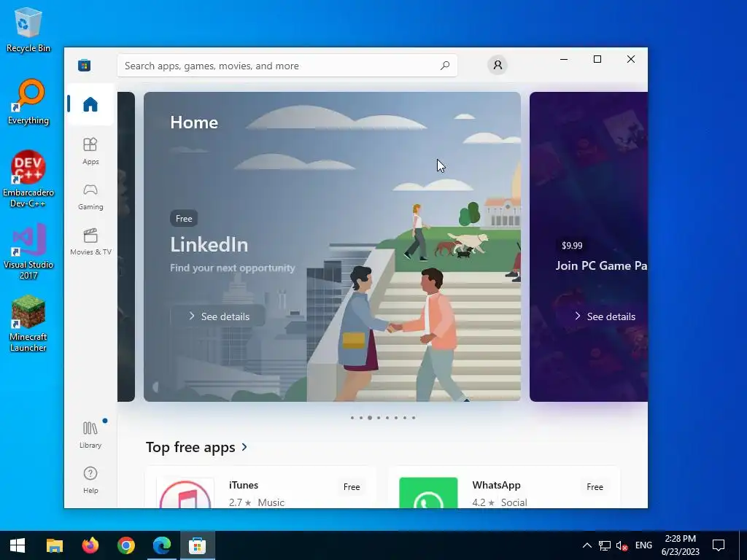747x560 pixels.
Task: Expand Top free apps list
Action: coord(197,447)
